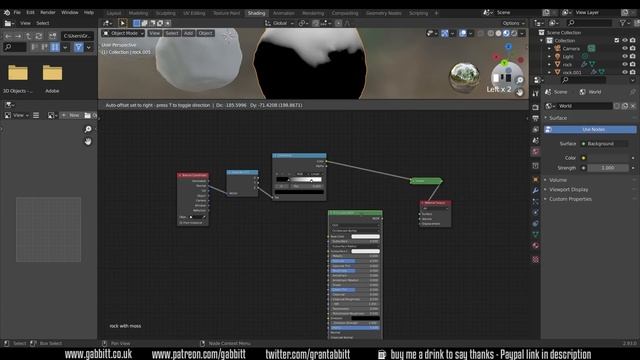Viewport: 640px width, 360px height.
Task: Click the viewport zoom magnifier gizmo
Action: click(x=520, y=80)
